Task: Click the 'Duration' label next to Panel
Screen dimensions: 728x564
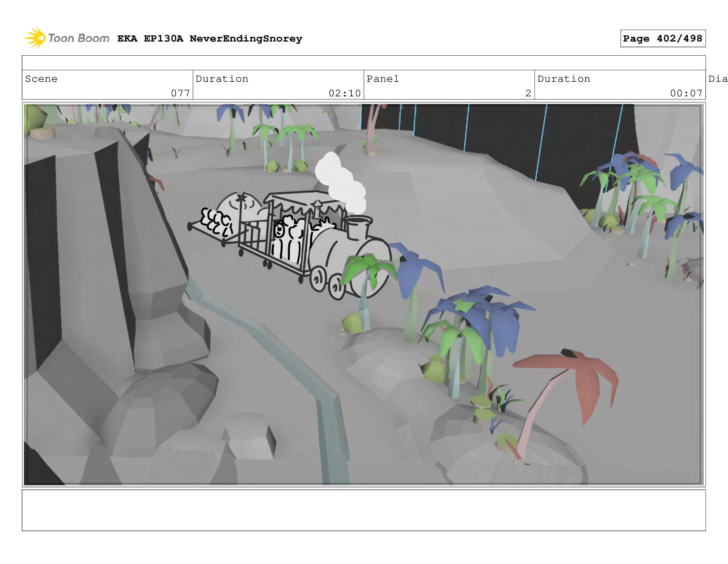Action: (564, 79)
